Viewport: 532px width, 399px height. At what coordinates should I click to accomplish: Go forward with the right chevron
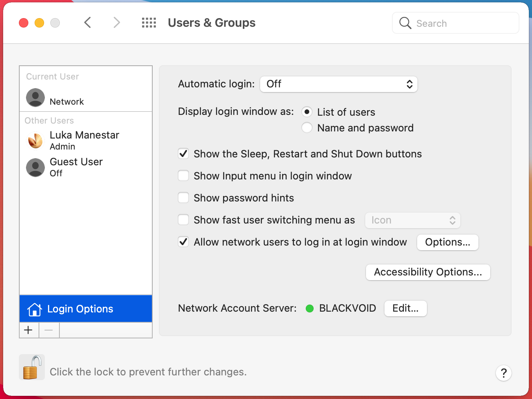[116, 23]
